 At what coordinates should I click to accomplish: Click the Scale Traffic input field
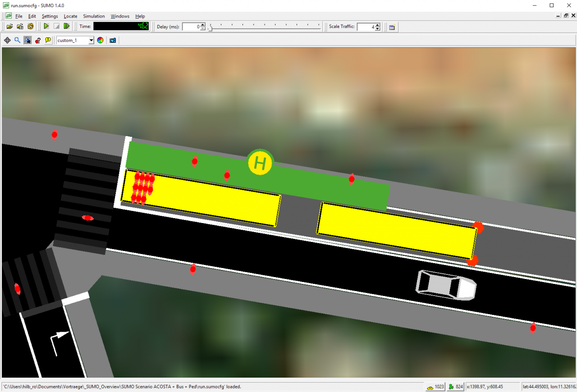tap(366, 27)
